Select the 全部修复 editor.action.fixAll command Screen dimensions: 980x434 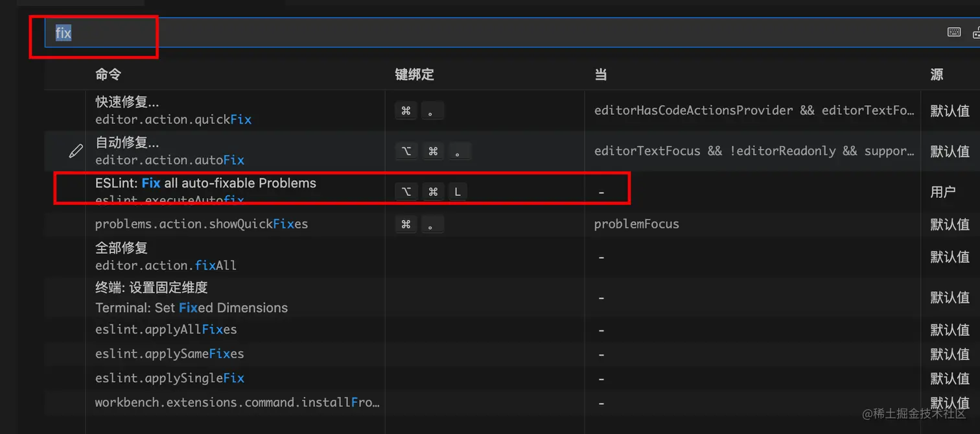pyautogui.click(x=166, y=256)
